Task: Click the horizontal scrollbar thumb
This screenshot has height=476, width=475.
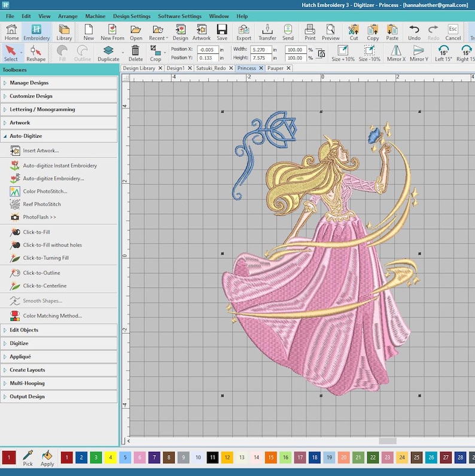Action: [x=387, y=441]
